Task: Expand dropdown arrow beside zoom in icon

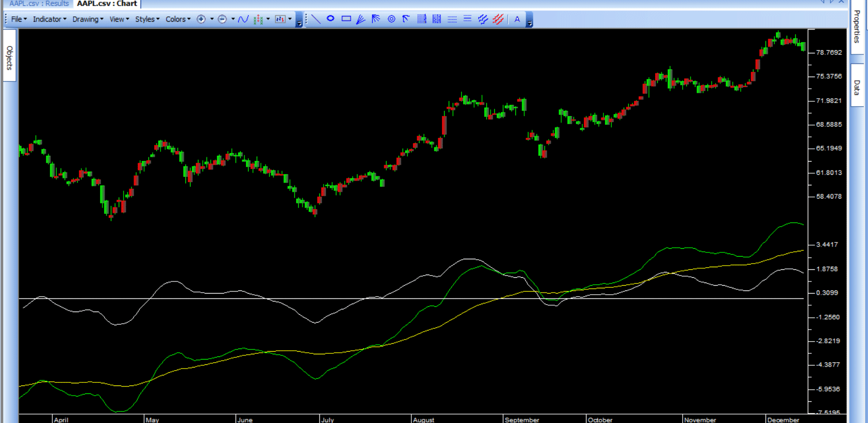Action: click(x=212, y=19)
